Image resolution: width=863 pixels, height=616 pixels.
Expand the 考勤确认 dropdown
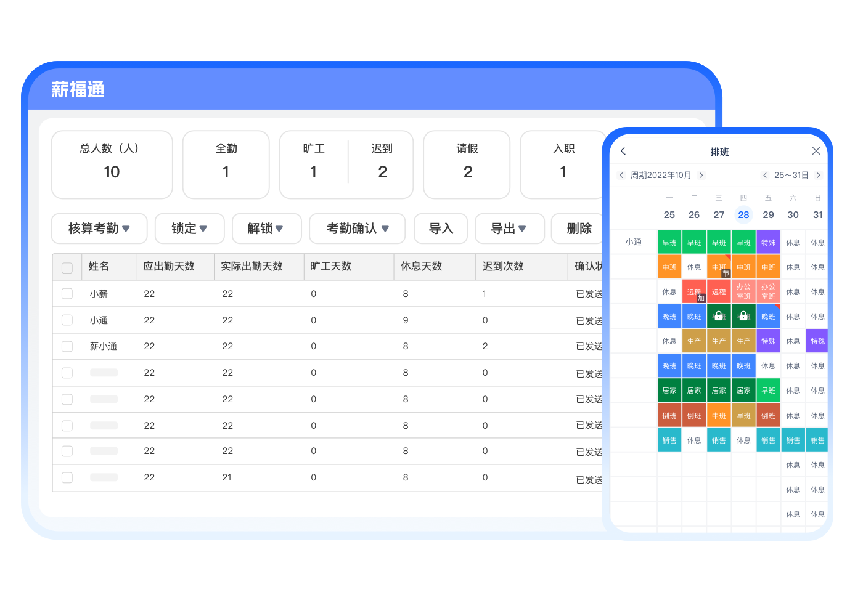[357, 229]
